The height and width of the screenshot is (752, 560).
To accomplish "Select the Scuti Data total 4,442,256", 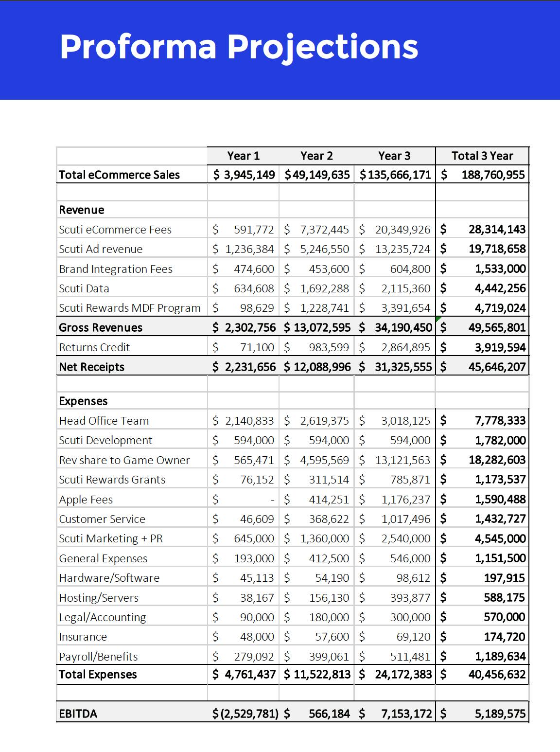I will point(500,288).
